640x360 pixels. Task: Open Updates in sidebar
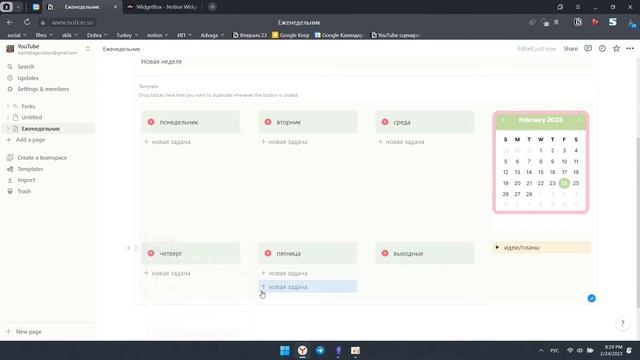pyautogui.click(x=28, y=78)
